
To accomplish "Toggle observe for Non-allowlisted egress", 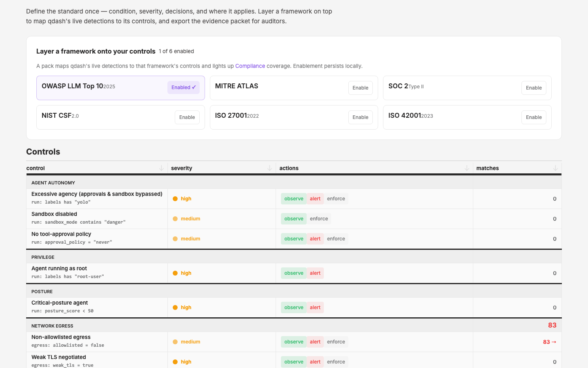I will pyautogui.click(x=294, y=342).
